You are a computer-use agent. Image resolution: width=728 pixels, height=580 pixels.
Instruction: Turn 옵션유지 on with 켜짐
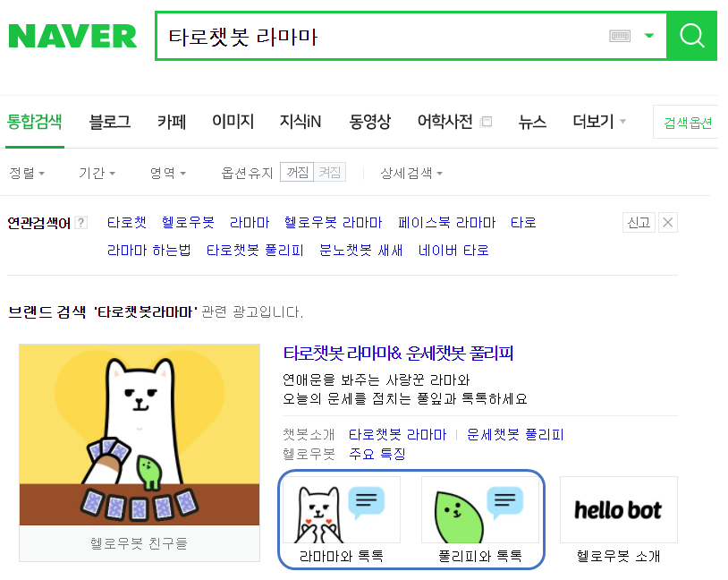330,173
